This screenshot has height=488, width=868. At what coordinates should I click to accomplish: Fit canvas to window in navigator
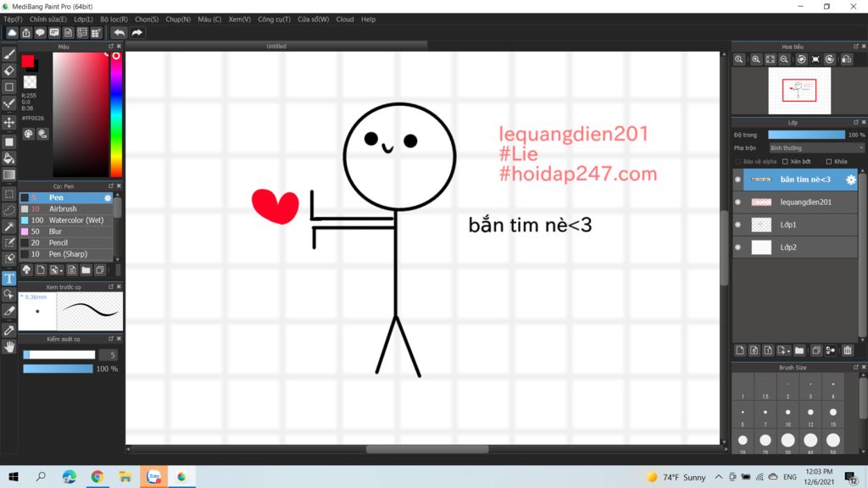pos(770,59)
